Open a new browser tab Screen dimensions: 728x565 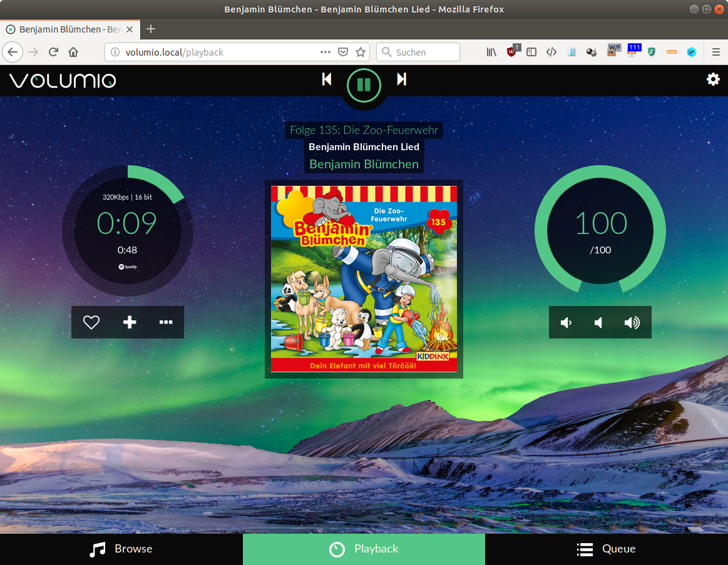(150, 29)
